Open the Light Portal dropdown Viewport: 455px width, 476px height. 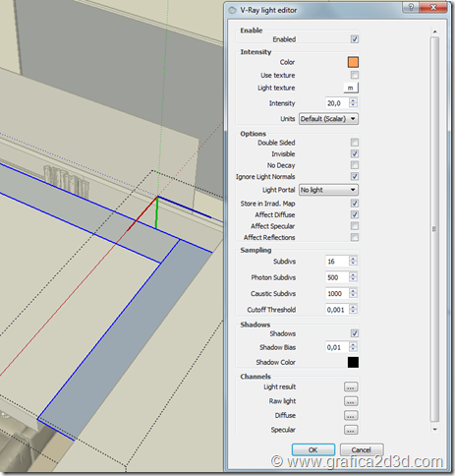328,190
